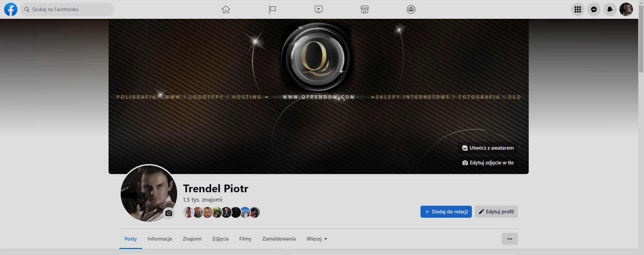
Task: Open the Groups icon in the top bar
Action: coord(411,9)
